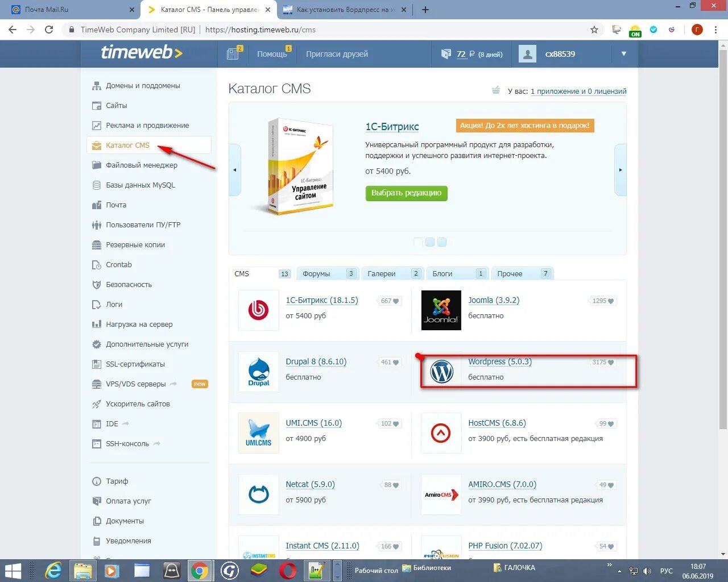Click the Drupal logo icon
Viewport: 728px width, 582px height.
tap(259, 372)
